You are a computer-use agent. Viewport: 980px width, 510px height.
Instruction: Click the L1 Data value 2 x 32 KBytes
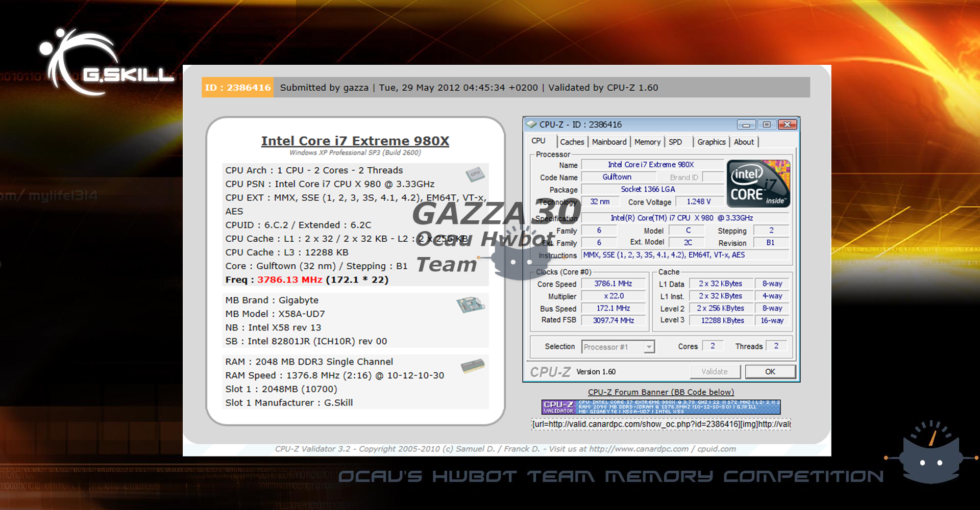tap(721, 284)
